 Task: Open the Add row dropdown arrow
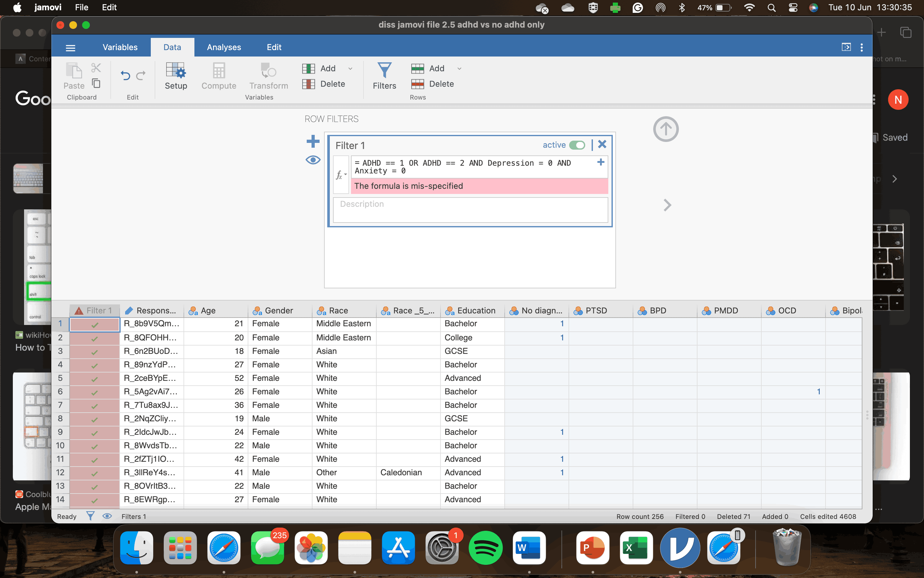click(459, 69)
